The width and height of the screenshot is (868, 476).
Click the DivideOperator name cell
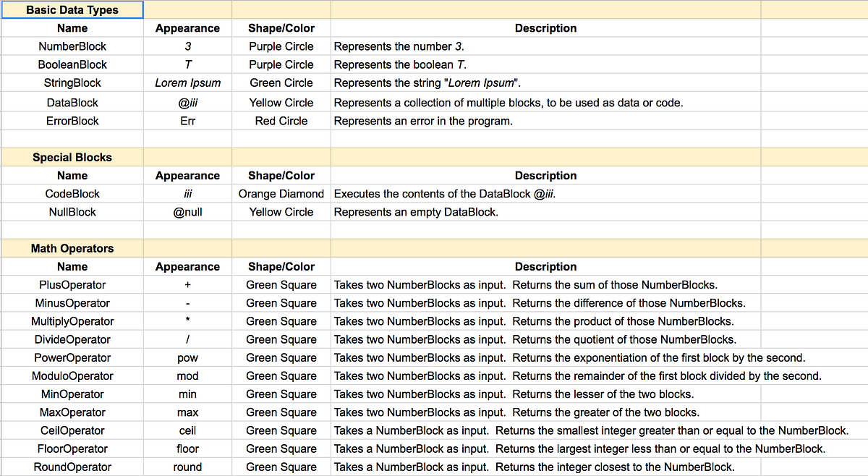[72, 339]
